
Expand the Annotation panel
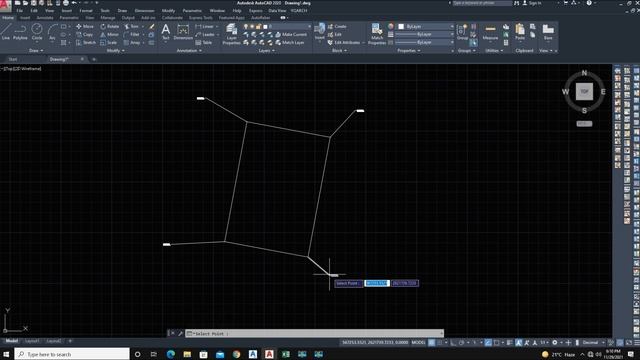pos(189,51)
